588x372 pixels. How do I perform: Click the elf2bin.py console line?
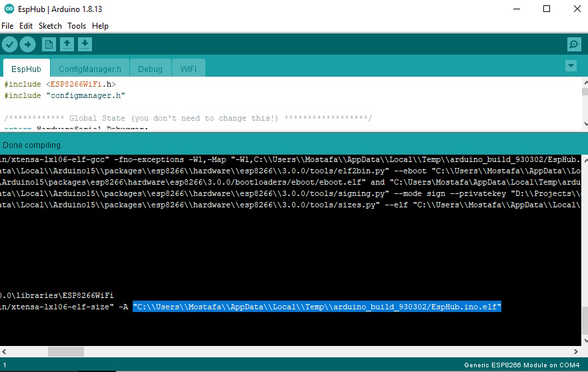(x=290, y=171)
